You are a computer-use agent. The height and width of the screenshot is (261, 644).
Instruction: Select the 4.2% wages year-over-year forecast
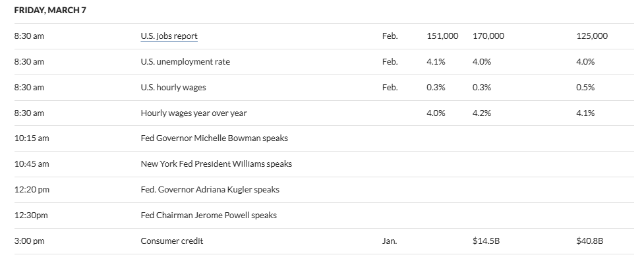[482, 113]
